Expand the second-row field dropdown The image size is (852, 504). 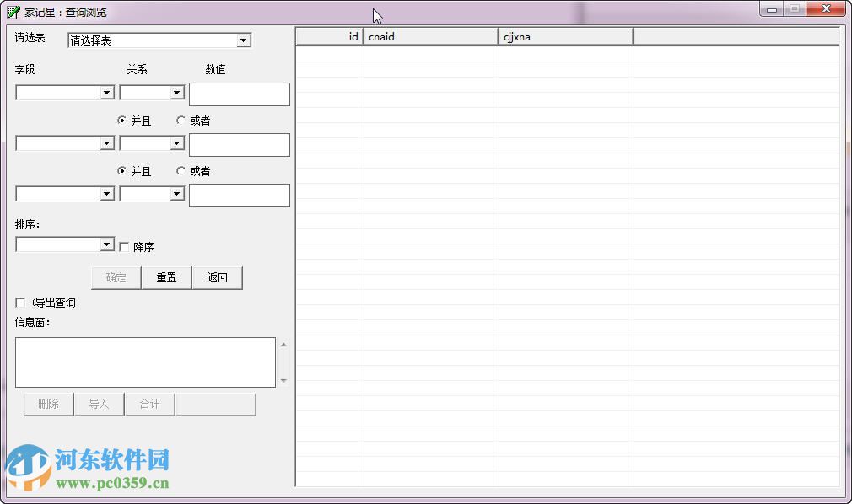point(107,143)
